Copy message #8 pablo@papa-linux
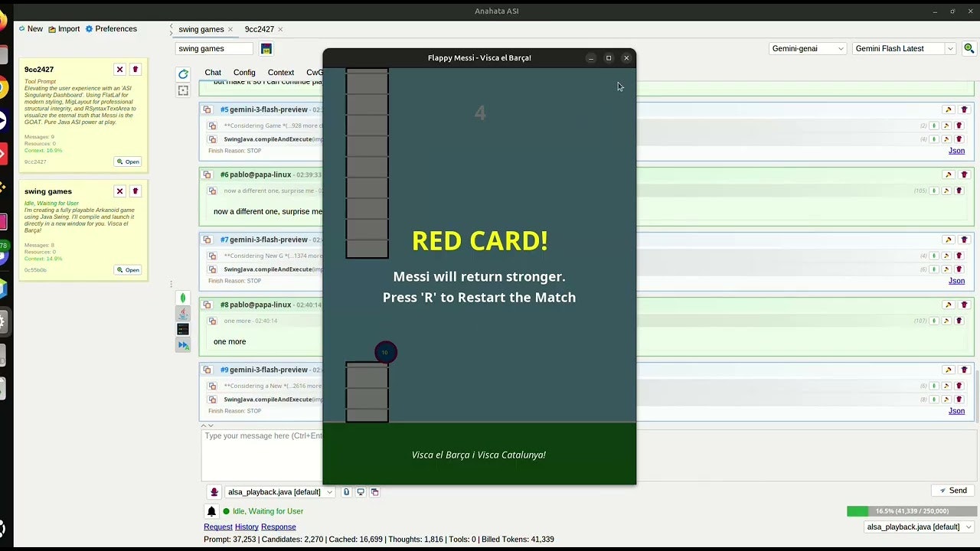This screenshot has width=980, height=551. [x=207, y=305]
